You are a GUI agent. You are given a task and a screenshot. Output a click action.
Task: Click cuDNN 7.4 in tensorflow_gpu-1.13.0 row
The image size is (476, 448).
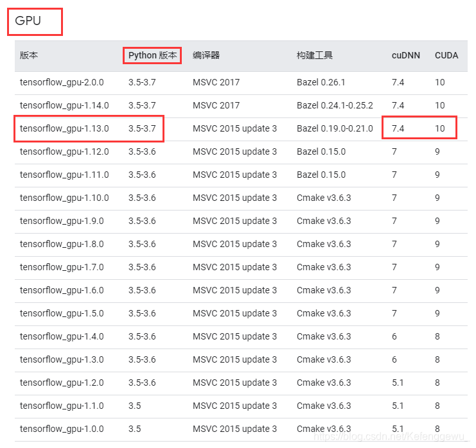[398, 128]
